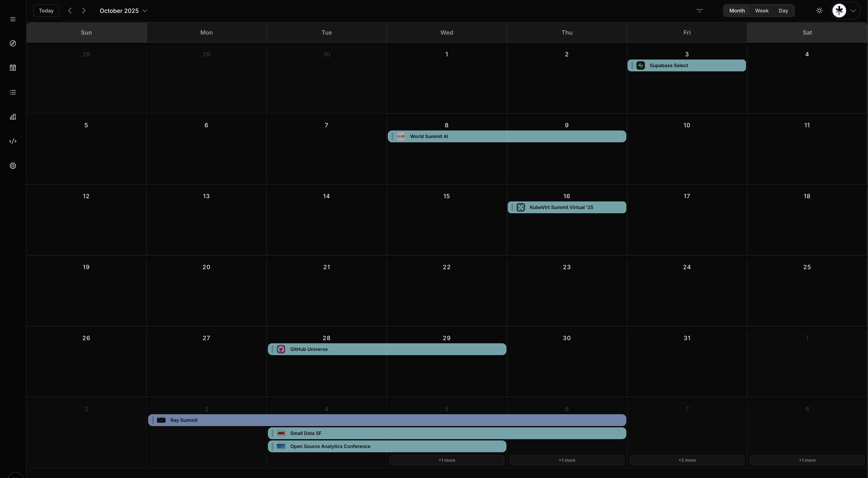Click the Today button
This screenshot has height=478, width=868.
tap(46, 11)
